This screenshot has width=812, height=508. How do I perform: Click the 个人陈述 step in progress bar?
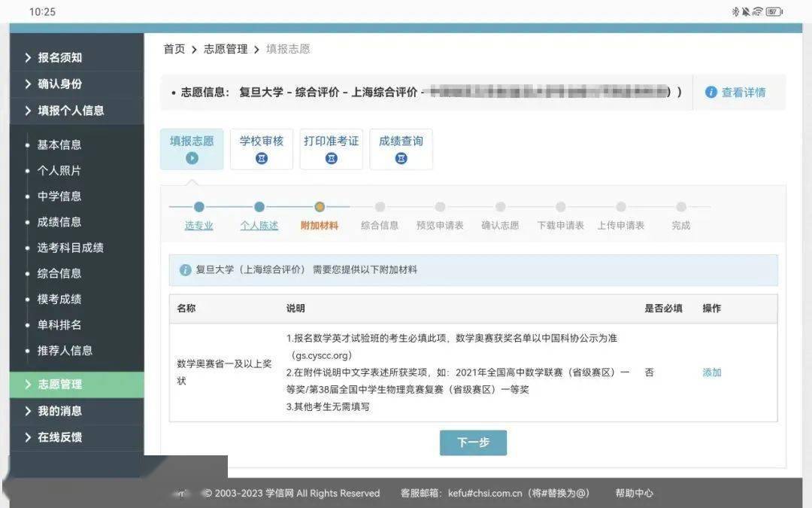point(259,224)
